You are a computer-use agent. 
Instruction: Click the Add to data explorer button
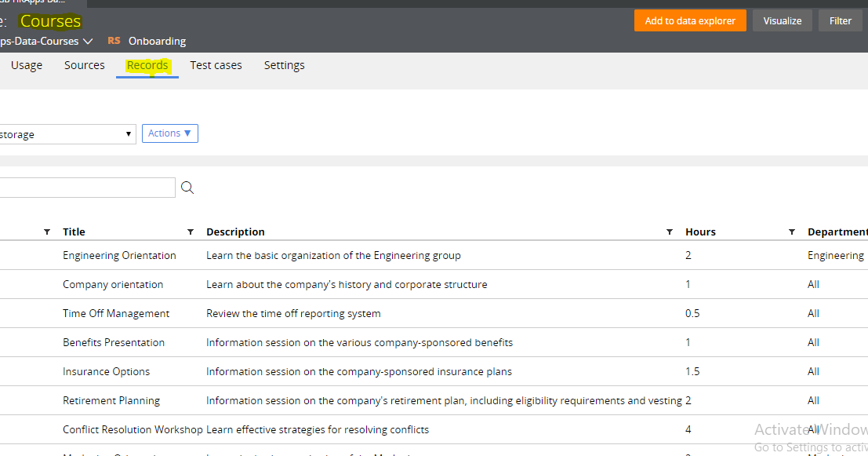[690, 20]
